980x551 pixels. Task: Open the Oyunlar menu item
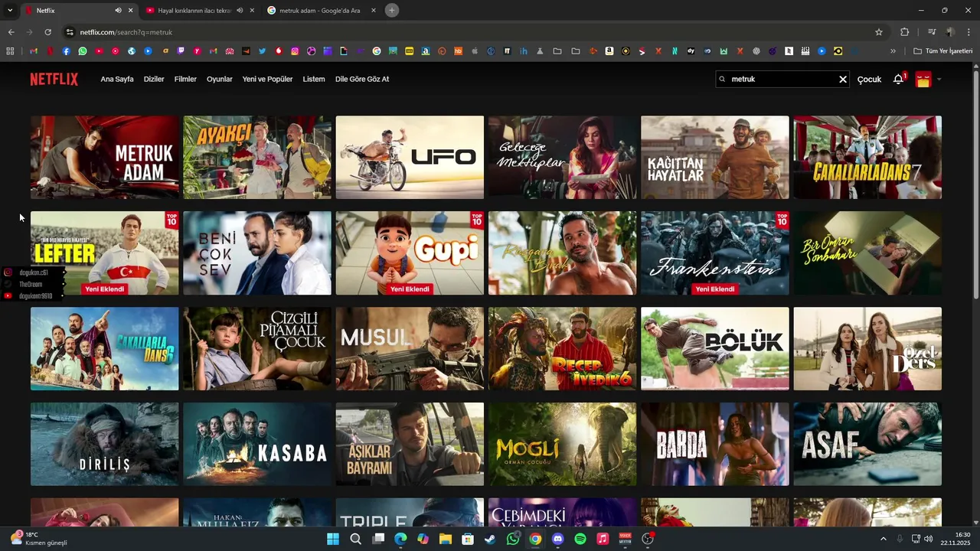220,79
